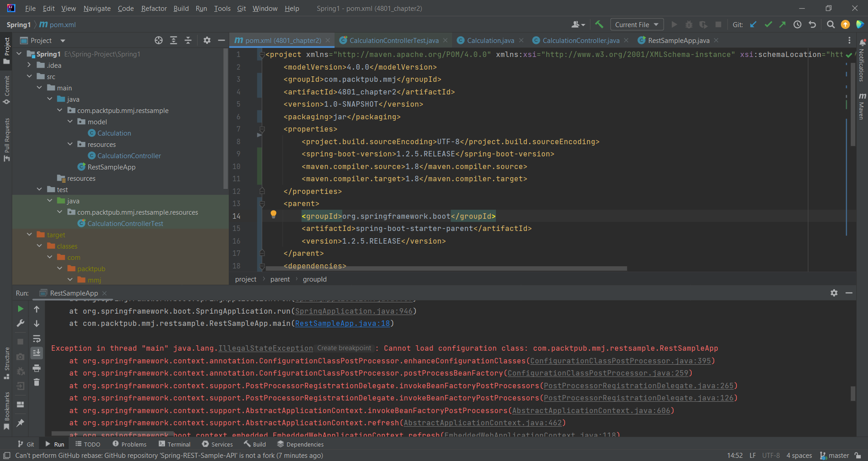The image size is (868, 461).
Task: Collapse the target folder
Action: (29, 235)
